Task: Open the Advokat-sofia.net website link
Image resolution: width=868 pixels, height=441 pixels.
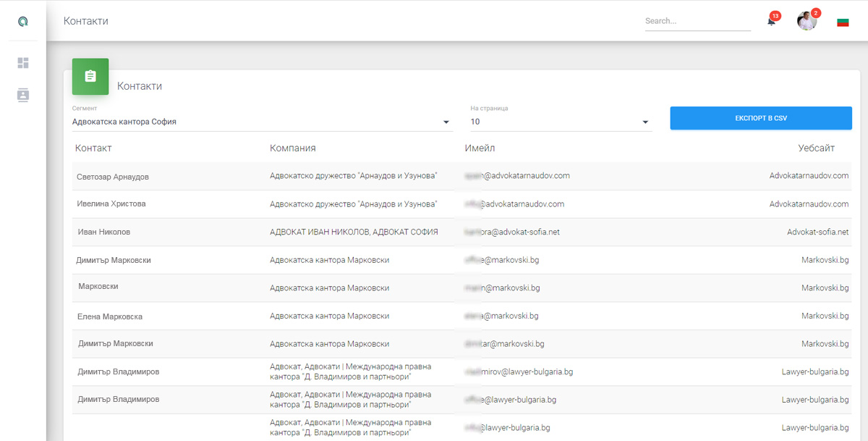Action: click(x=817, y=232)
